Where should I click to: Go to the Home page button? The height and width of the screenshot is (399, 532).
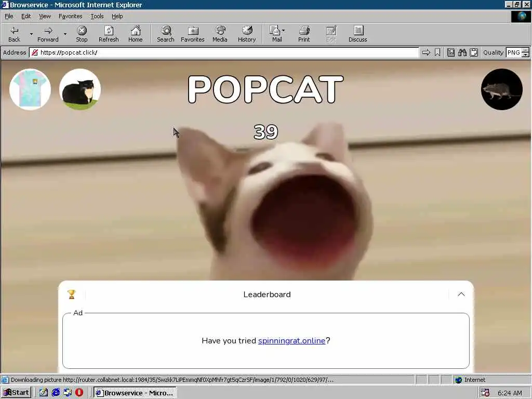(136, 34)
